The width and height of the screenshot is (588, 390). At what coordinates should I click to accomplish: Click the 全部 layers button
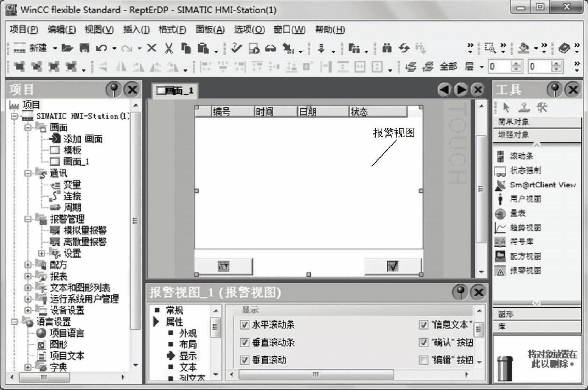[x=448, y=66]
